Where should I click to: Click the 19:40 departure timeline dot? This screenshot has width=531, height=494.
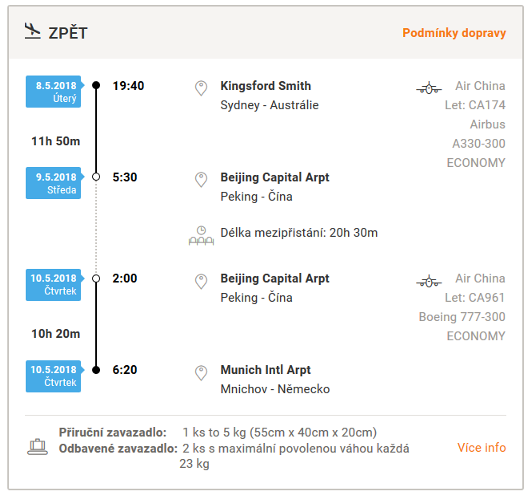point(96,85)
